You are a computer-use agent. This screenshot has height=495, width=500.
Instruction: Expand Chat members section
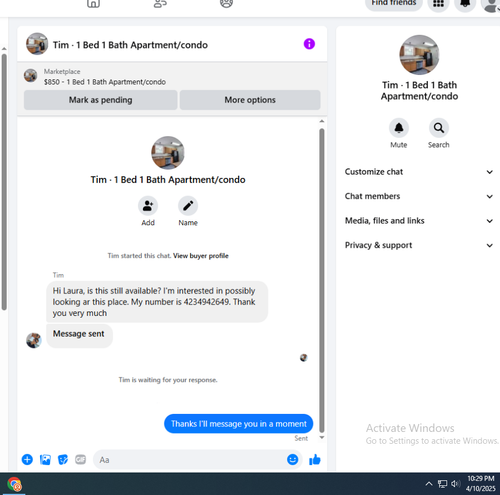(419, 196)
